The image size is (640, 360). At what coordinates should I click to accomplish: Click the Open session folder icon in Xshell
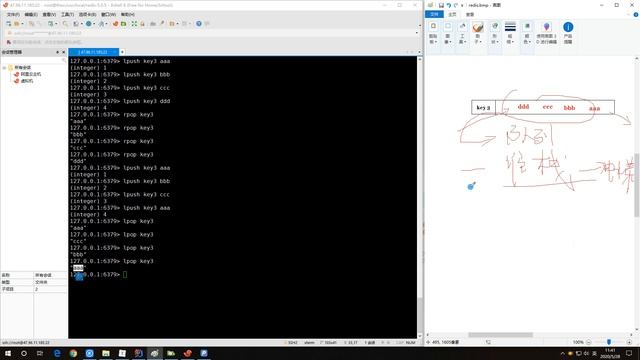(17, 24)
